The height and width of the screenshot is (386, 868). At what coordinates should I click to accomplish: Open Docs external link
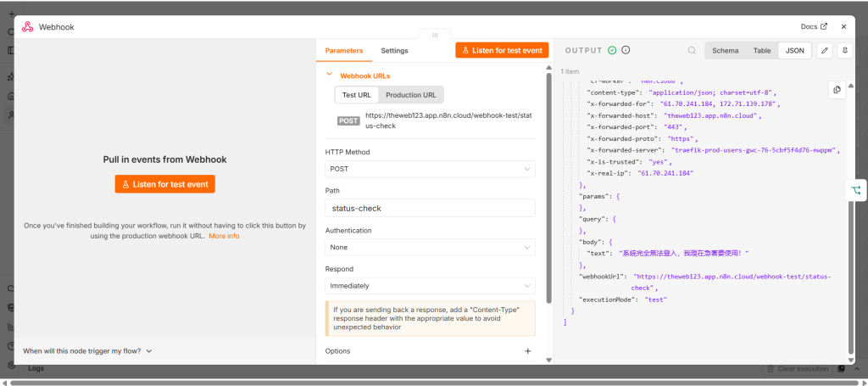click(814, 26)
